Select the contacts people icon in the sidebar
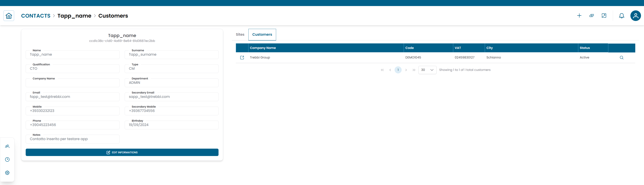This screenshot has width=644, height=185. click(x=7, y=146)
